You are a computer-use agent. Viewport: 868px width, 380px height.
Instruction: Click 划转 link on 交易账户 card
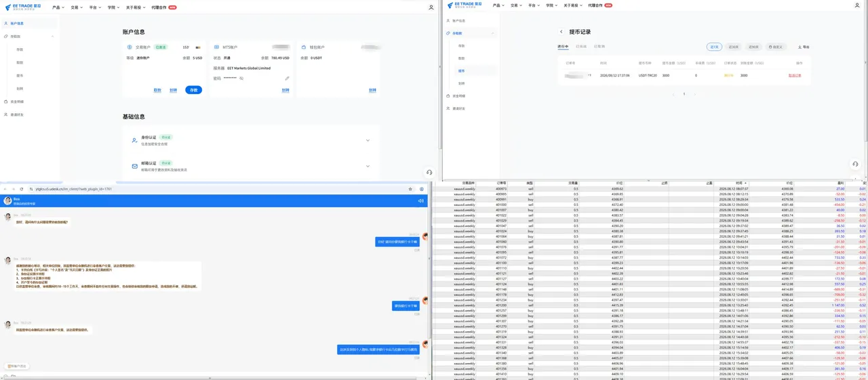pos(173,90)
